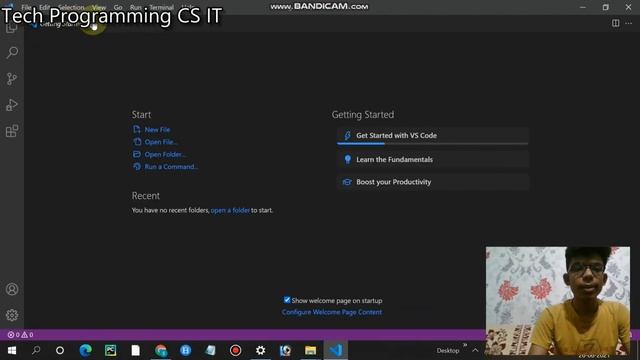Image resolution: width=640 pixels, height=360 pixels.
Task: Open Configure Welcome Page Content link
Action: 332,312
